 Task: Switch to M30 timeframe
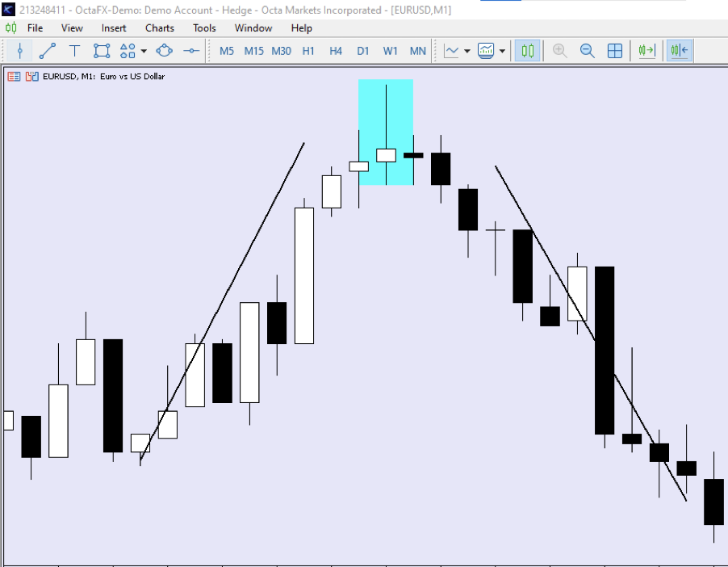pyautogui.click(x=282, y=51)
